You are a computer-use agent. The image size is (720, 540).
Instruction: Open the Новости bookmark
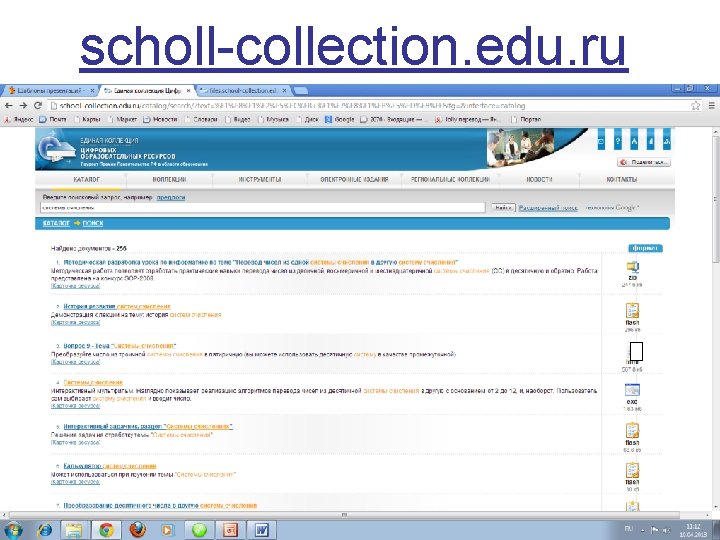point(160,119)
